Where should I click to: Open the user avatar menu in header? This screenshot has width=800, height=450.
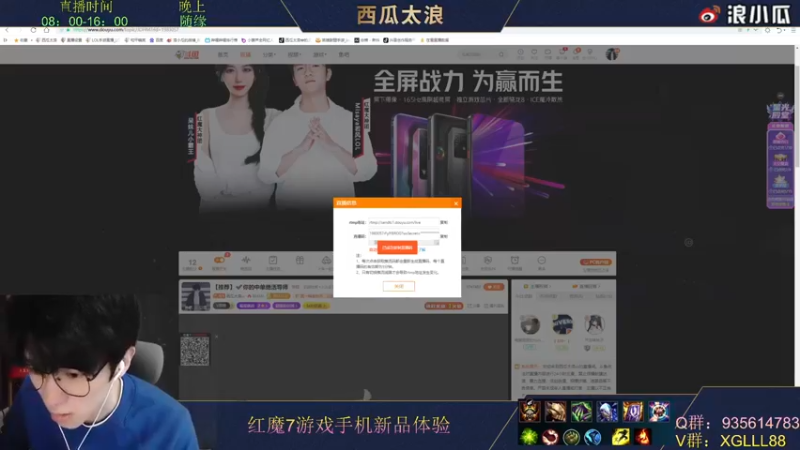coord(611,54)
